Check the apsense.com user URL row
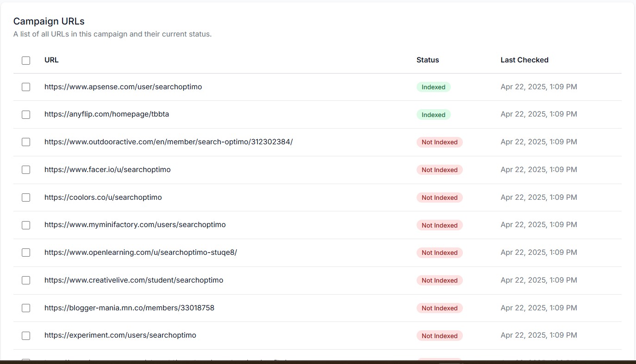Viewport: 636px width, 364px height. point(25,87)
